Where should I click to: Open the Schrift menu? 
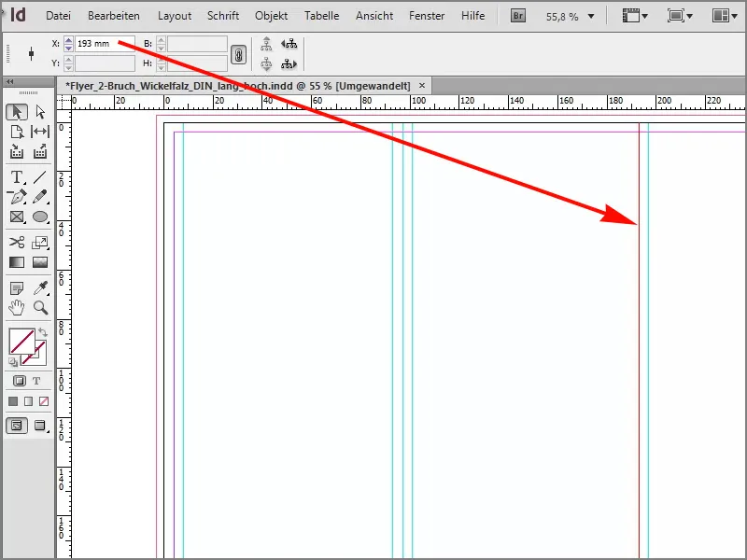(223, 16)
